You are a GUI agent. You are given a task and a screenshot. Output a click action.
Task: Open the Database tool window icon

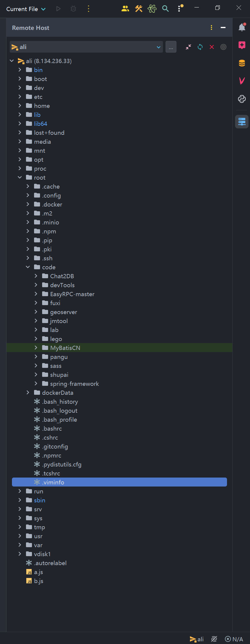(242, 63)
